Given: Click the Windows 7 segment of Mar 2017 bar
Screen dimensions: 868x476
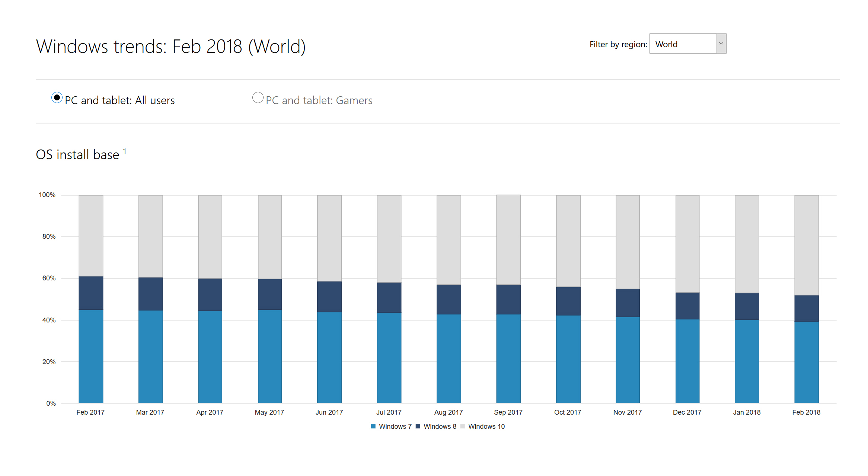Looking at the screenshot, I should (150, 357).
